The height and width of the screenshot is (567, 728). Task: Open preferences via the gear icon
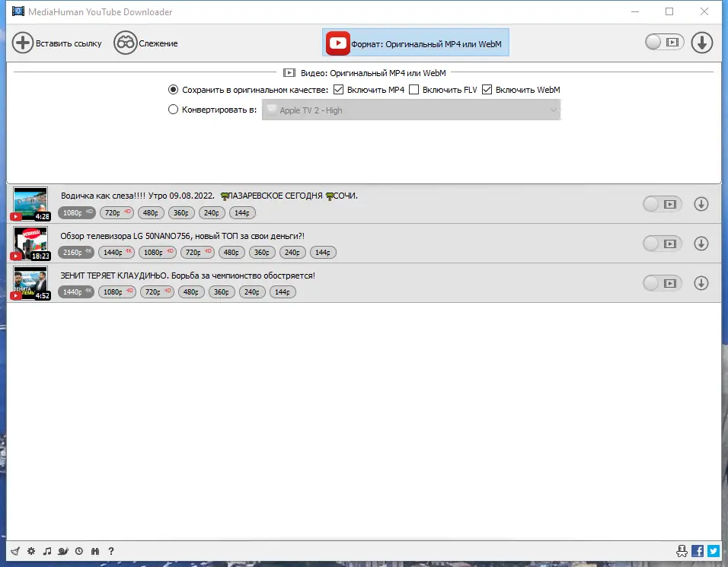coord(31,551)
